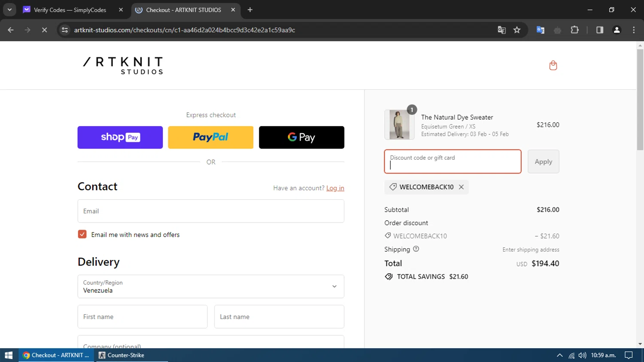Viewport: 644px width, 362px height.
Task: Pay with Shop Pay express button
Action: pyautogui.click(x=120, y=137)
